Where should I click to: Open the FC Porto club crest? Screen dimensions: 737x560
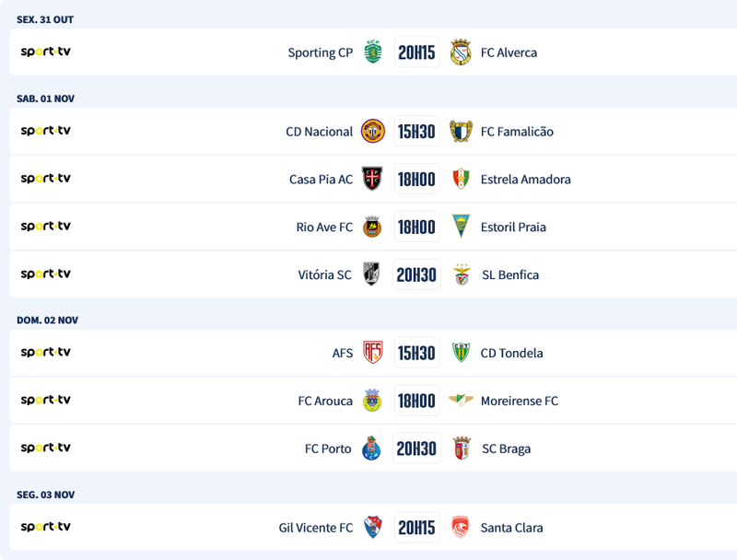coord(372,449)
